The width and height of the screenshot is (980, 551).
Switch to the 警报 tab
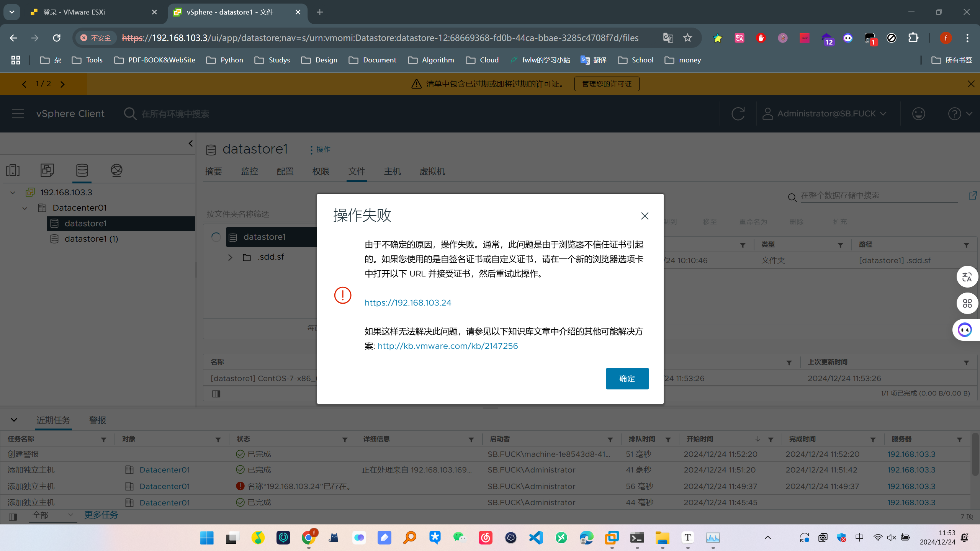pyautogui.click(x=97, y=420)
